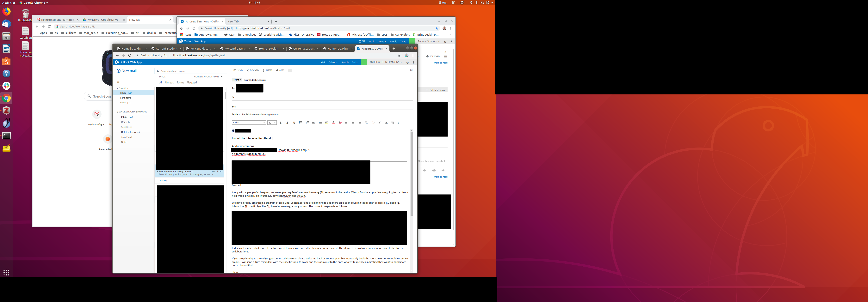The height and width of the screenshot is (302, 868).
Task: Discard the email draft
Action: click(x=252, y=70)
